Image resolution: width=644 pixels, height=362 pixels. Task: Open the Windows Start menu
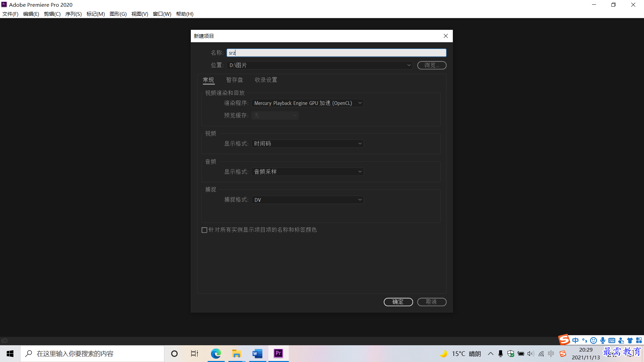coord(10,353)
